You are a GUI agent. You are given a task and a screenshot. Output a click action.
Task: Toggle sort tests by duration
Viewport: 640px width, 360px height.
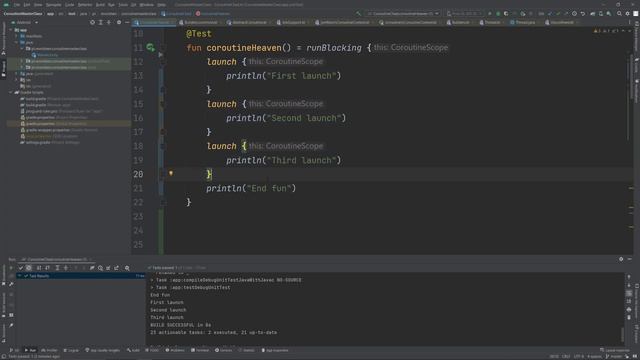47,268
